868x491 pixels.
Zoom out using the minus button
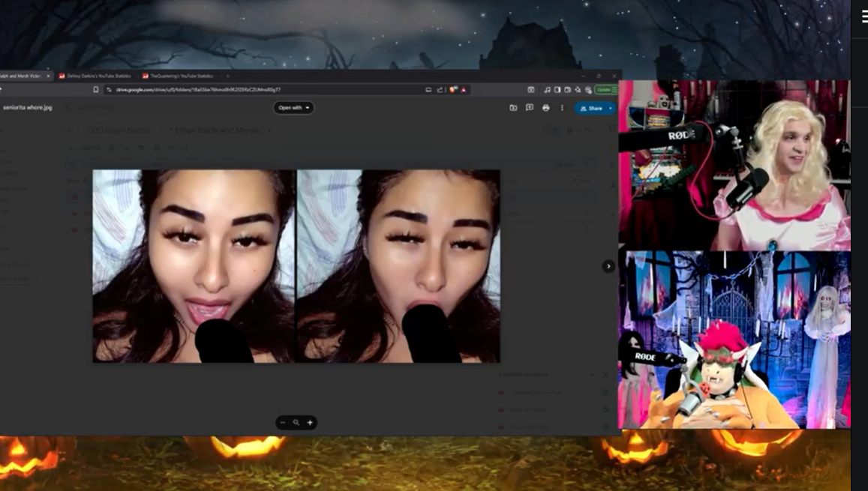(283, 423)
